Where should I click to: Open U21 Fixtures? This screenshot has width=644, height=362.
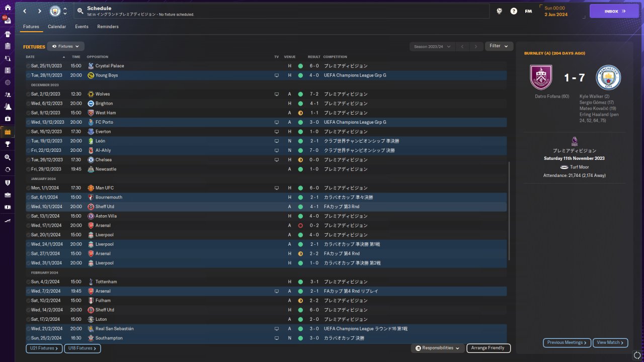[x=44, y=348]
